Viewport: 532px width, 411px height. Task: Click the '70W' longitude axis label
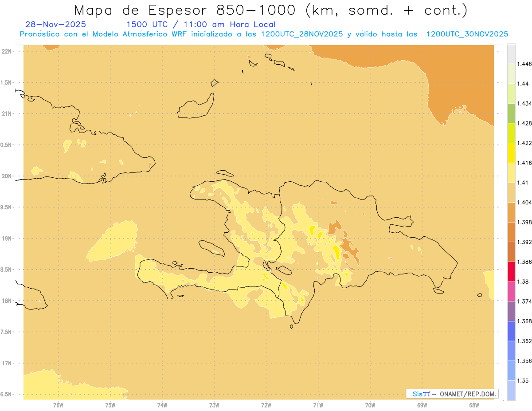(370, 405)
